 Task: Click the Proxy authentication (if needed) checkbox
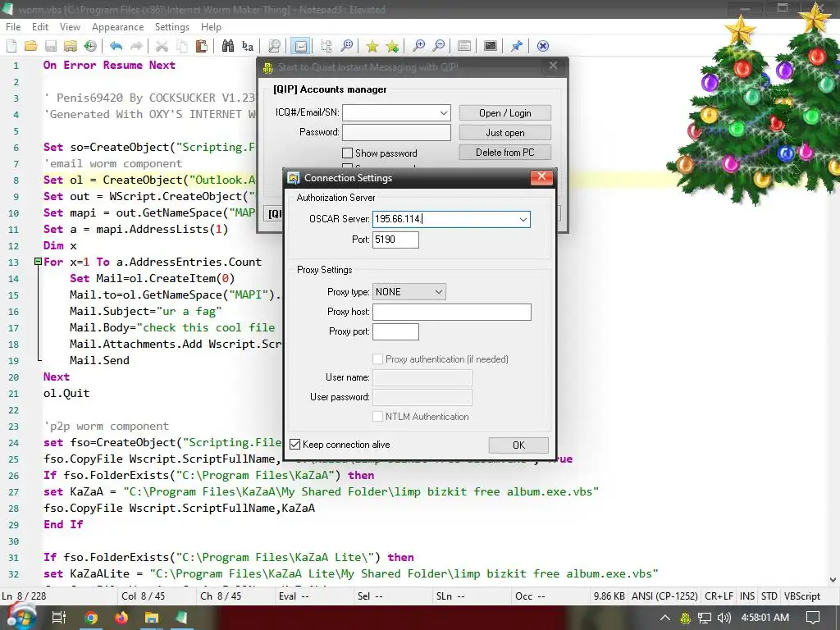(377, 359)
